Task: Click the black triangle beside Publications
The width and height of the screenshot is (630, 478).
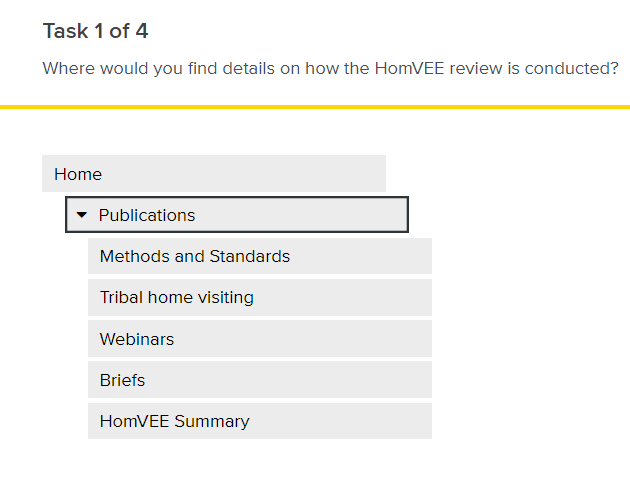Action: pyautogui.click(x=82, y=215)
